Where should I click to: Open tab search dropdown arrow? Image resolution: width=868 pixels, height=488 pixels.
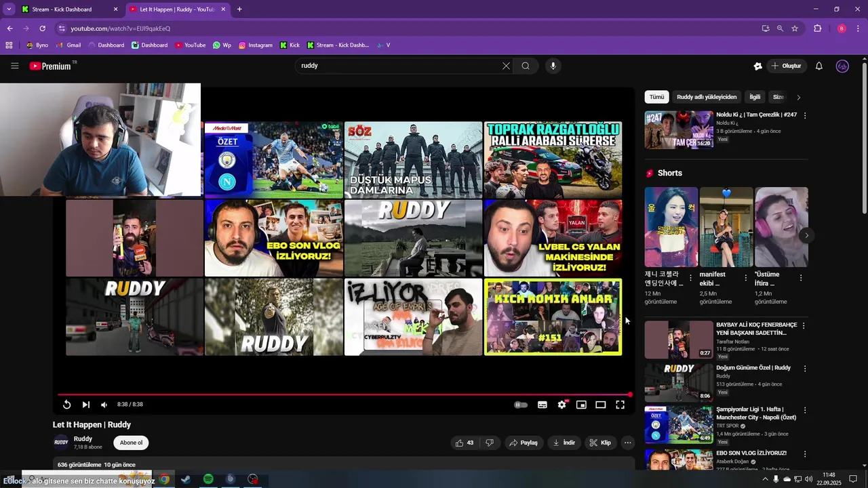(x=9, y=9)
